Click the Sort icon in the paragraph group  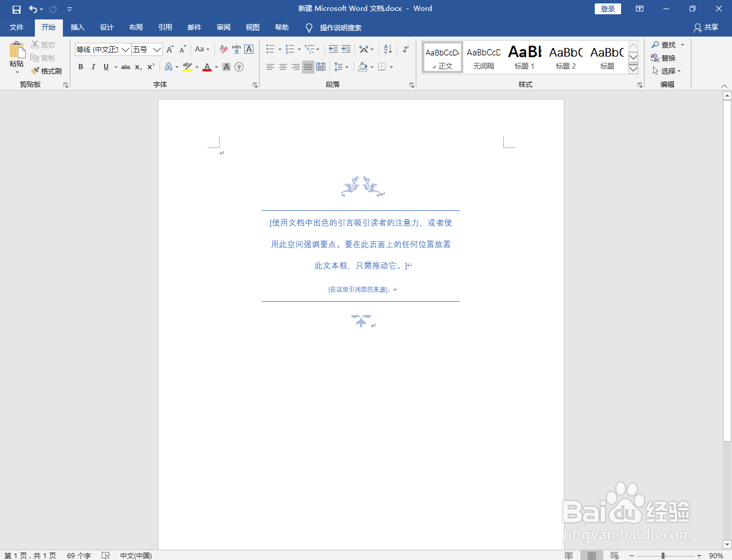pos(387,49)
